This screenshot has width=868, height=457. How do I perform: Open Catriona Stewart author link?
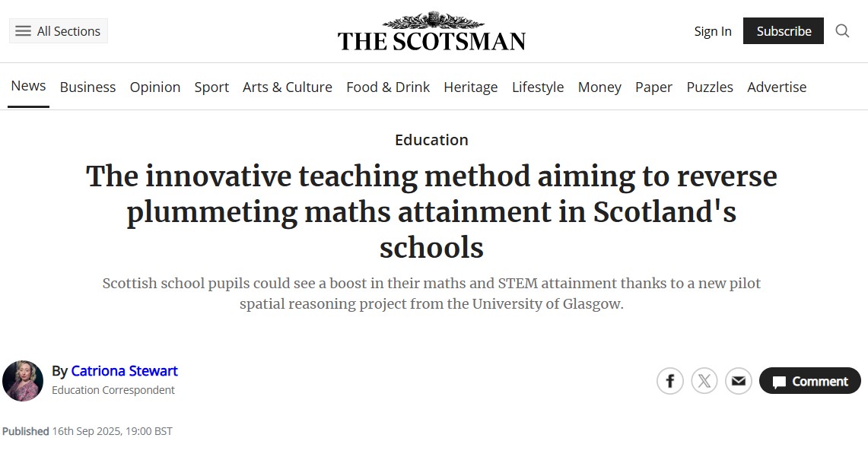click(124, 370)
